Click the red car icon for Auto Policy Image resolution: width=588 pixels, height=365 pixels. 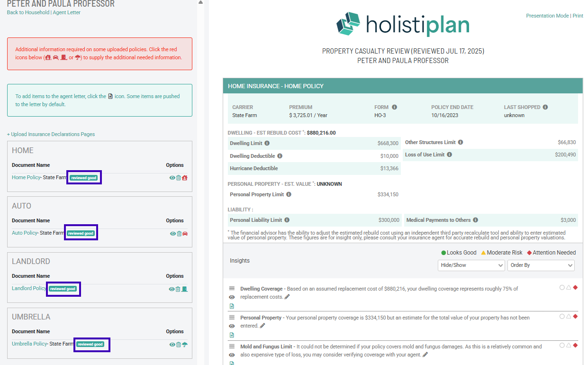[x=185, y=233]
